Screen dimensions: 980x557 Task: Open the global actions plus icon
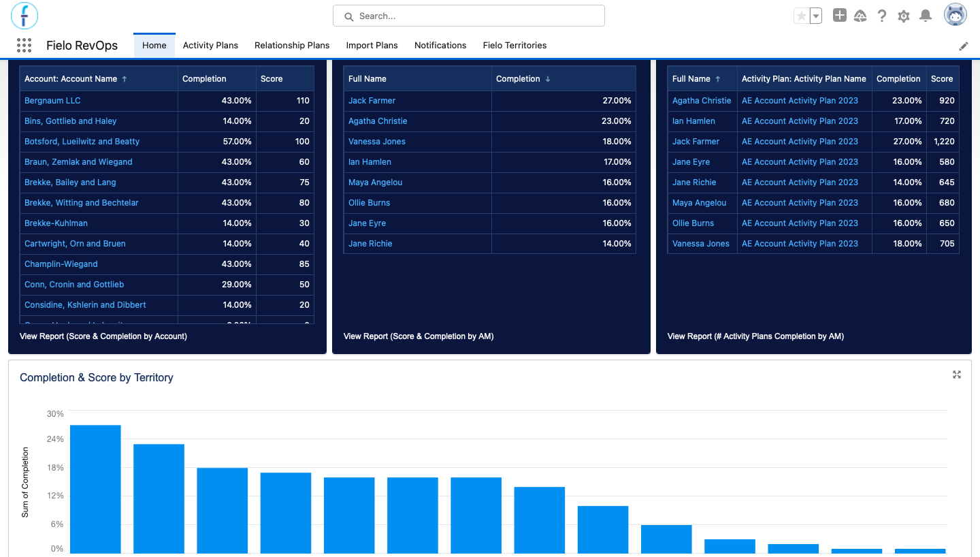point(840,16)
